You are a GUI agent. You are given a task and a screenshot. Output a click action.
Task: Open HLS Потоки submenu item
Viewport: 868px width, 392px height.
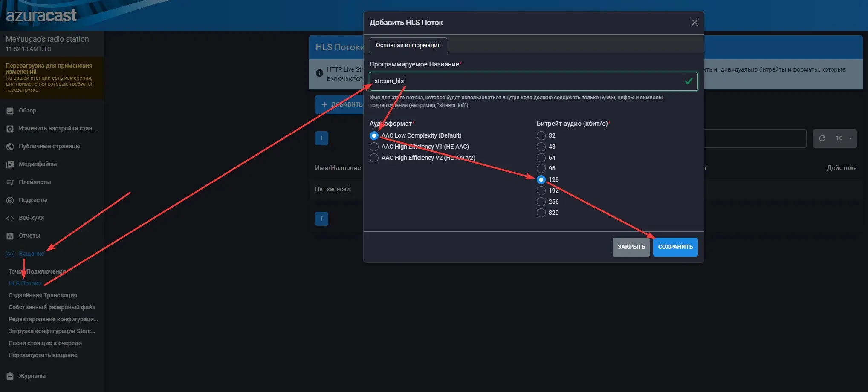point(25,284)
